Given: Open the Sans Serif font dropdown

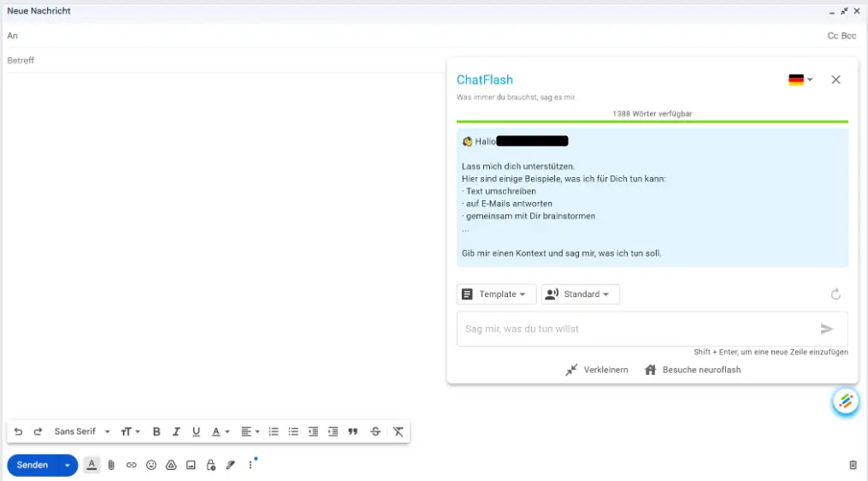Looking at the screenshot, I should point(82,431).
